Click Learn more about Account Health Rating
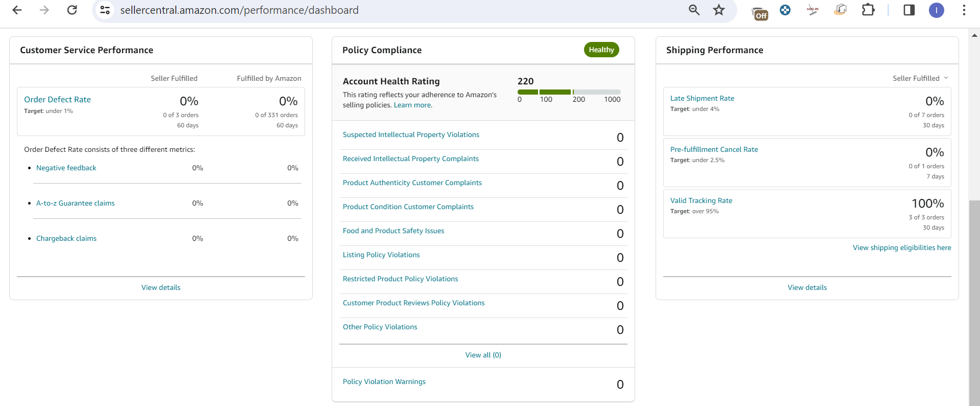Viewport: 980px width, 406px height. (x=413, y=105)
